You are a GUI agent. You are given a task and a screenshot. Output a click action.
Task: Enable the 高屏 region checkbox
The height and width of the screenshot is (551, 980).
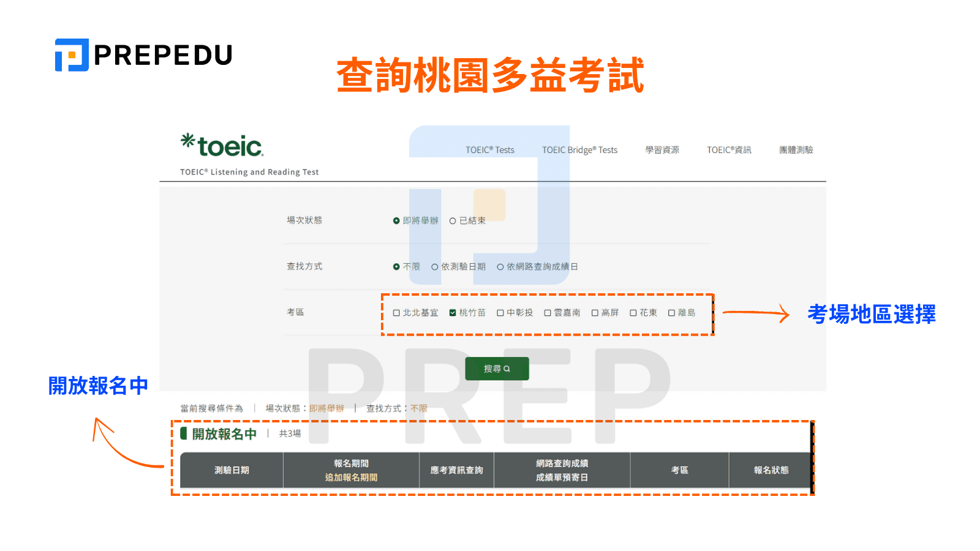(x=594, y=312)
